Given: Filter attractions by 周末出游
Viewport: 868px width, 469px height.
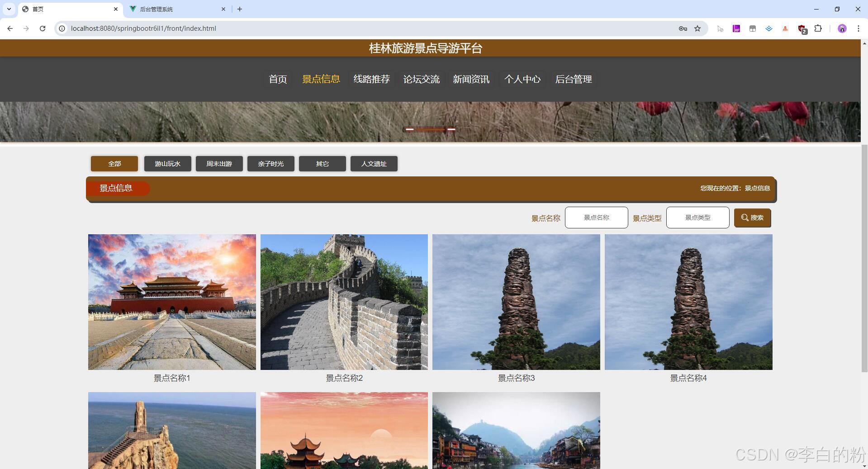Looking at the screenshot, I should pyautogui.click(x=219, y=164).
